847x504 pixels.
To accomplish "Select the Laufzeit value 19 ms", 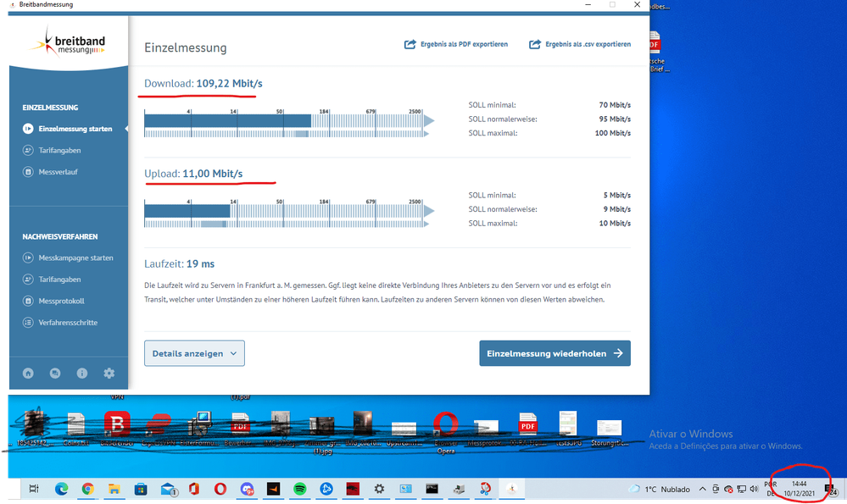I will pos(200,264).
